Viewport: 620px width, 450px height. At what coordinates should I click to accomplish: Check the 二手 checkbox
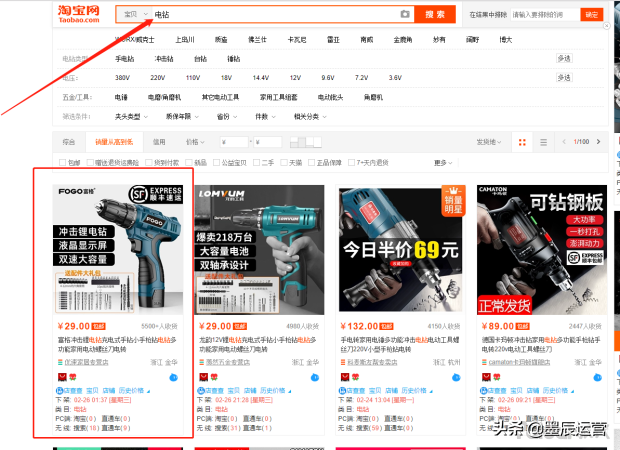257,163
